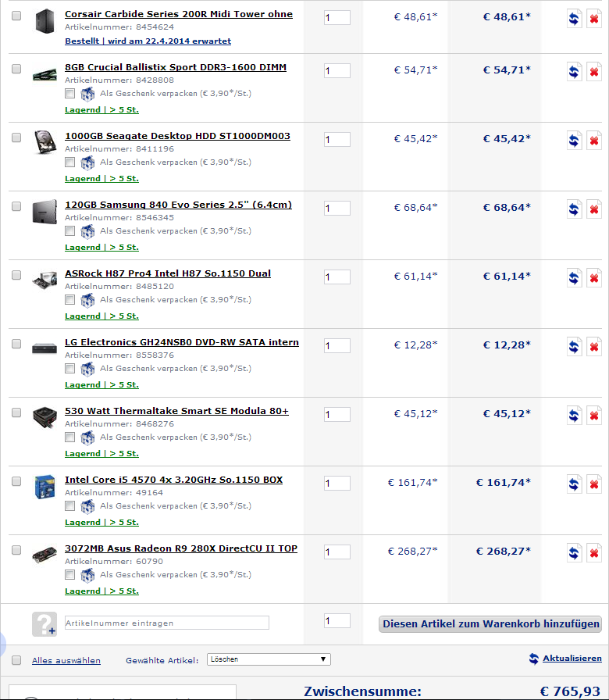Select the Corsair Carbide 200R row checkbox
Viewport: 609px width, 700px height.
(x=16, y=16)
